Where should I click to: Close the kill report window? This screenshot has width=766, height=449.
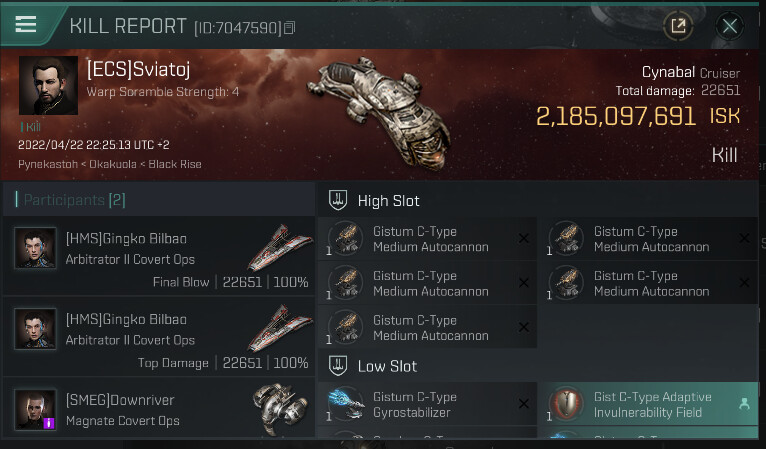[730, 26]
